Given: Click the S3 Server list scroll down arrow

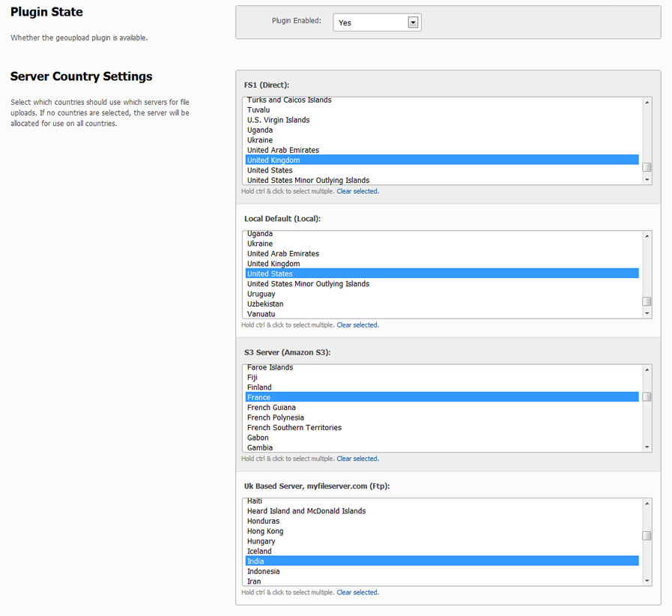Looking at the screenshot, I should coord(647,447).
